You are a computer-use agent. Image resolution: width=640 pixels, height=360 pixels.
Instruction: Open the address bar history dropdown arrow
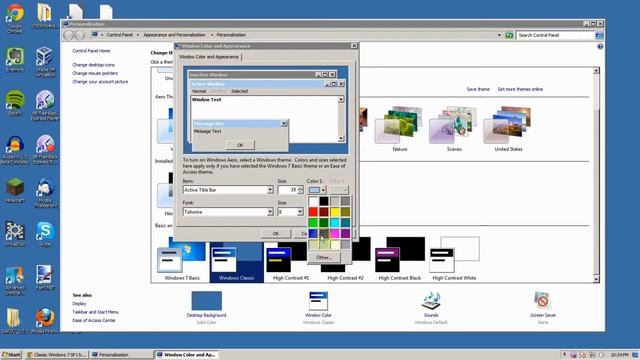(499, 35)
